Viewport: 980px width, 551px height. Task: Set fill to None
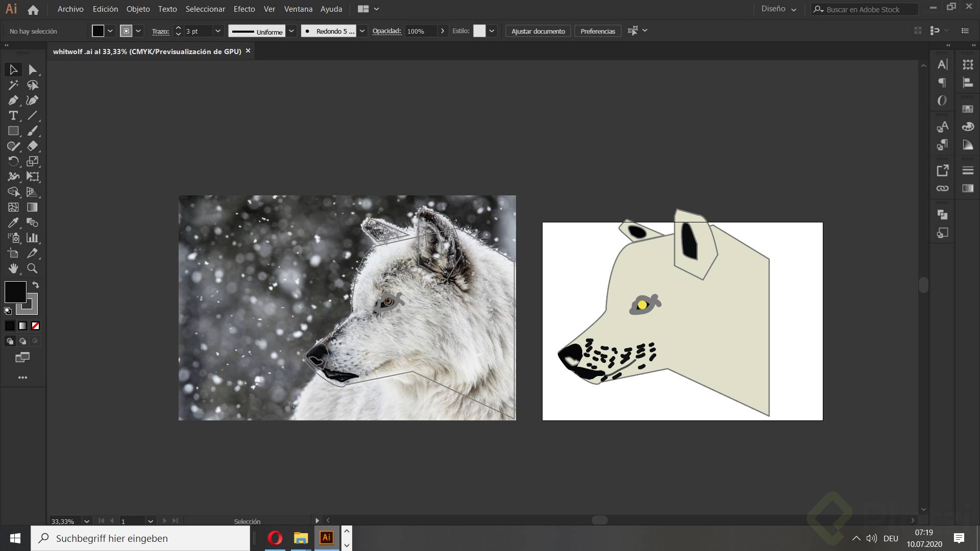[35, 325]
